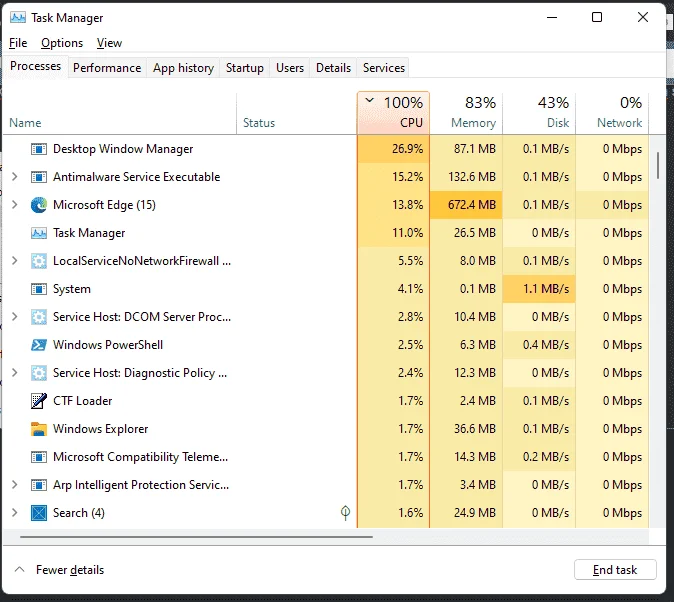Viewport: 674px width, 602px height.
Task: Toggle sort order arrow on CPU column
Action: pos(369,101)
